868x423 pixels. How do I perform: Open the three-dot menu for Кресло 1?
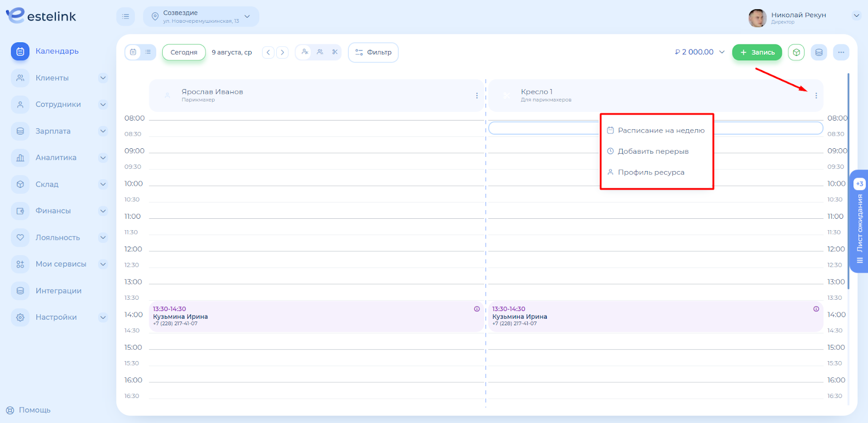pos(816,96)
